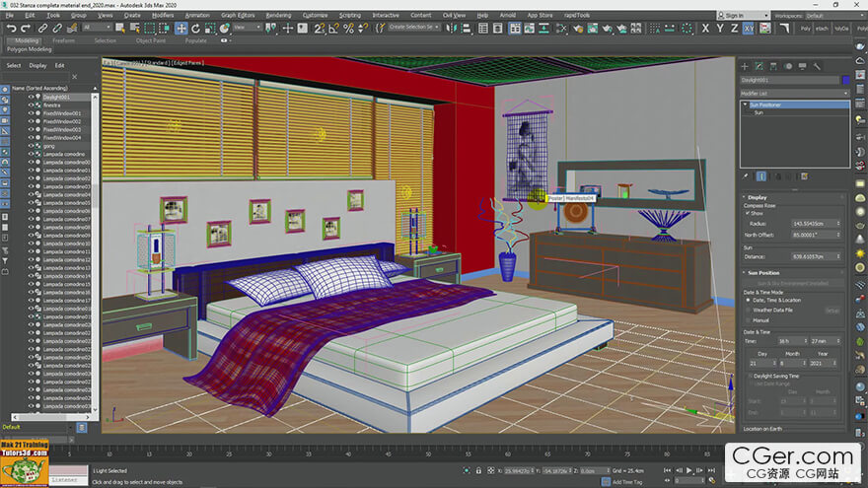Viewport: 868px width, 488px height.
Task: Click the Bind to Space Warp icon
Action: [x=71, y=29]
